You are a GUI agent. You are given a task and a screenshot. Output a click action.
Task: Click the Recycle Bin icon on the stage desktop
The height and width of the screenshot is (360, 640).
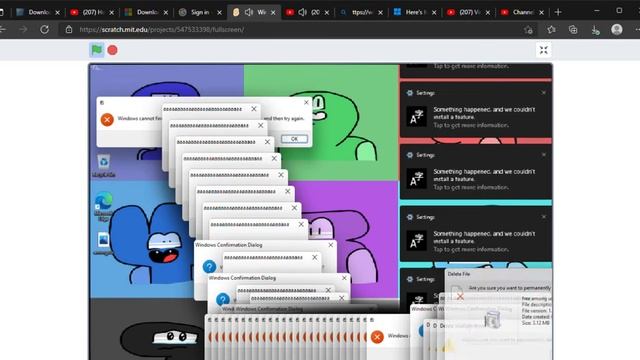tap(103, 165)
